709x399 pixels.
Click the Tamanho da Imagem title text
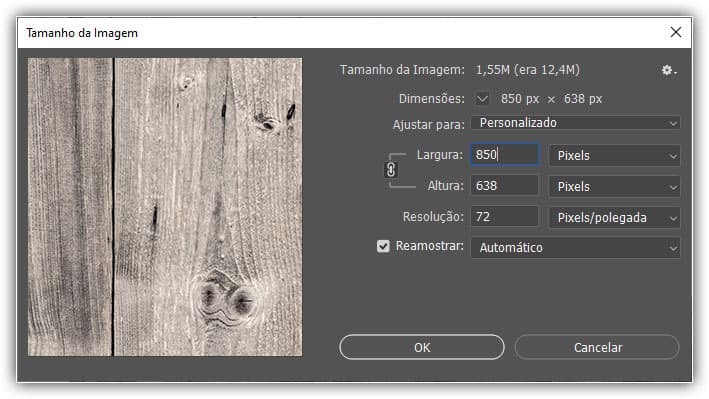[82, 33]
